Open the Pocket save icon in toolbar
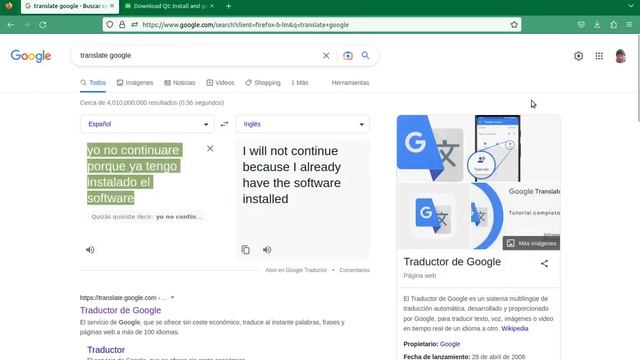This screenshot has height=360, width=640. click(581, 25)
